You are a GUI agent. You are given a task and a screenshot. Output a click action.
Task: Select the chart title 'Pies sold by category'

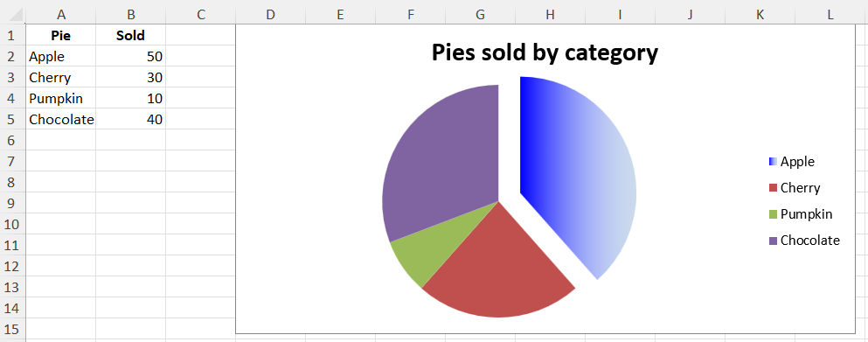coord(545,52)
